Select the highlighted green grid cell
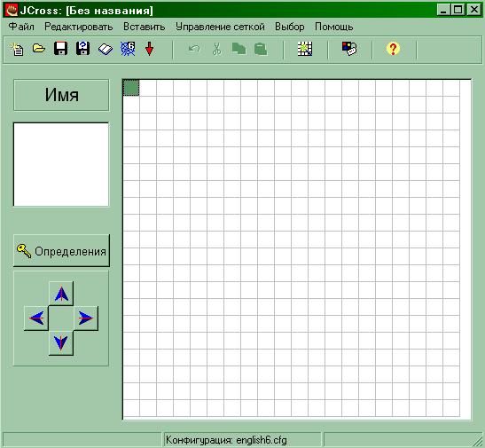The width and height of the screenshot is (485, 448). (131, 88)
